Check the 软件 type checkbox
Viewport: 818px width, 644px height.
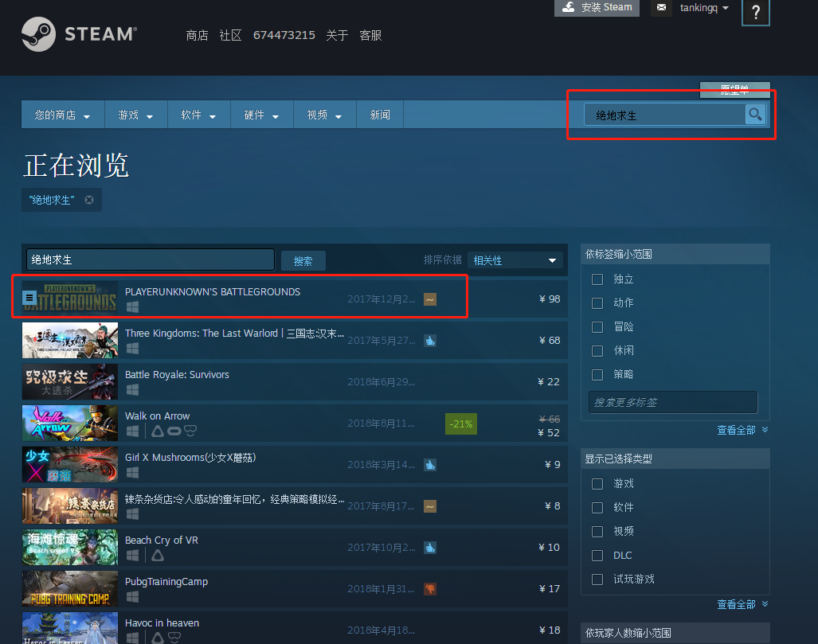click(597, 507)
